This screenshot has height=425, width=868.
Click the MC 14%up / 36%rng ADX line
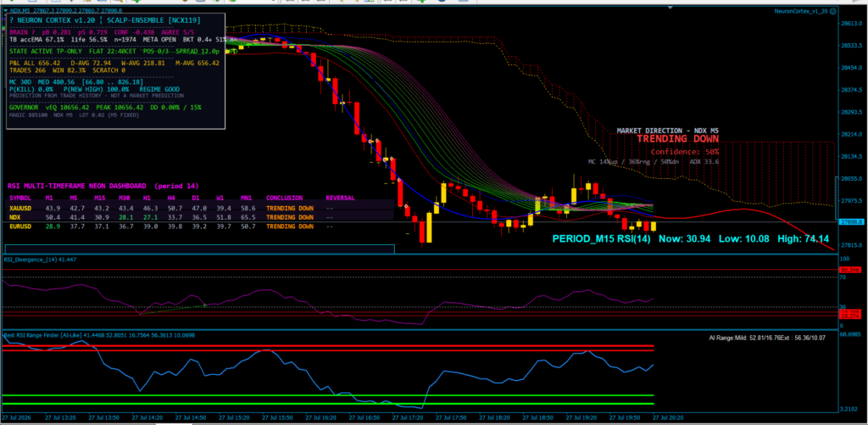(x=654, y=162)
